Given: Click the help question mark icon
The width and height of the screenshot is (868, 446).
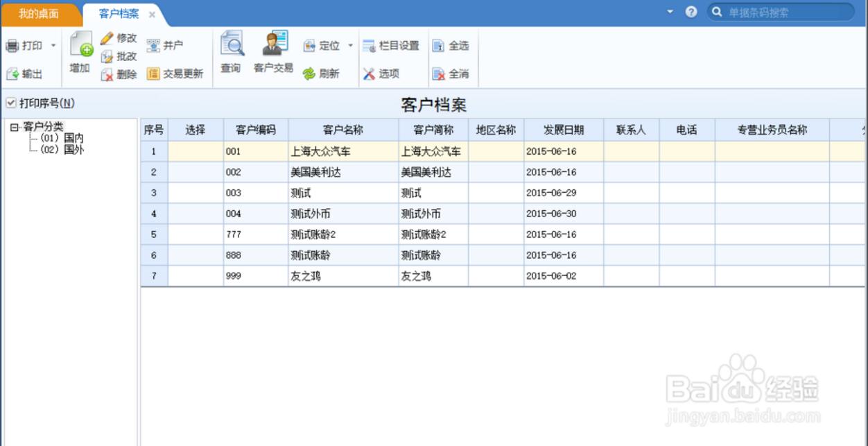Looking at the screenshot, I should coord(691,12).
